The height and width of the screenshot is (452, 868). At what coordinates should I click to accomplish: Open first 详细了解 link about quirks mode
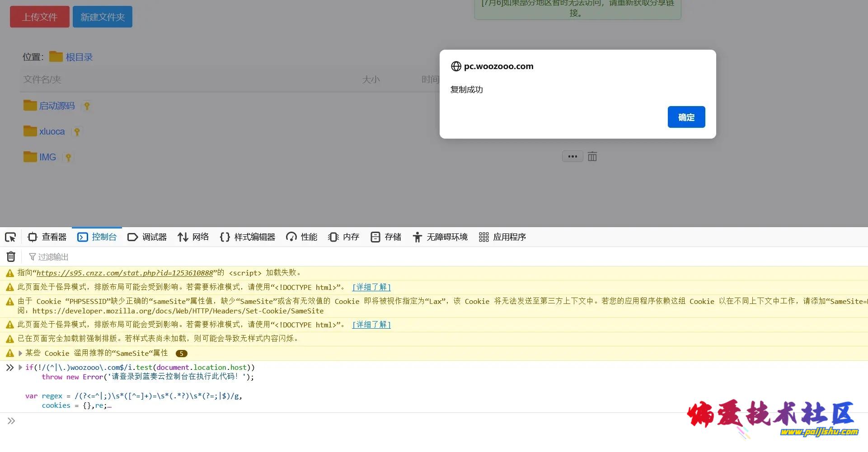[x=371, y=287]
